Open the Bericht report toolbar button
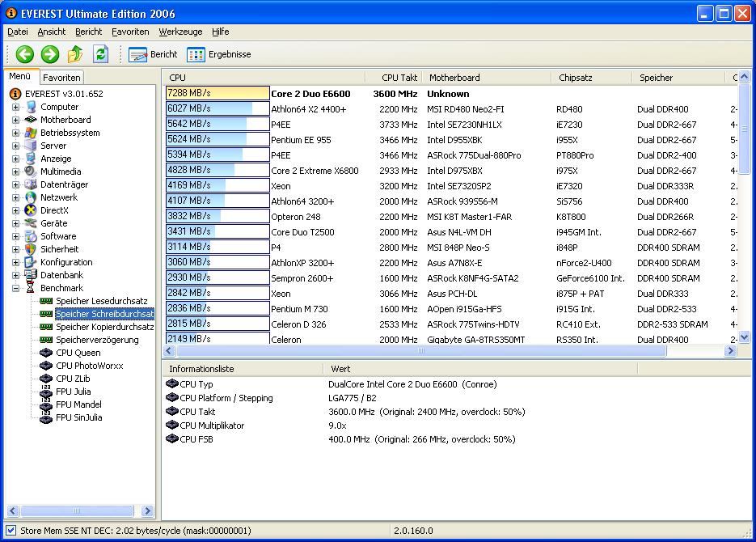This screenshot has width=756, height=542. click(153, 54)
